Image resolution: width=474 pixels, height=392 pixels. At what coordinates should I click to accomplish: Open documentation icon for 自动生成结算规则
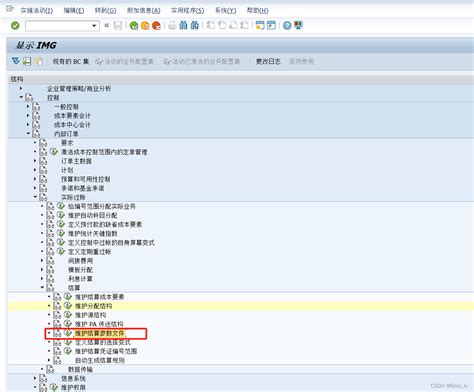click(57, 360)
